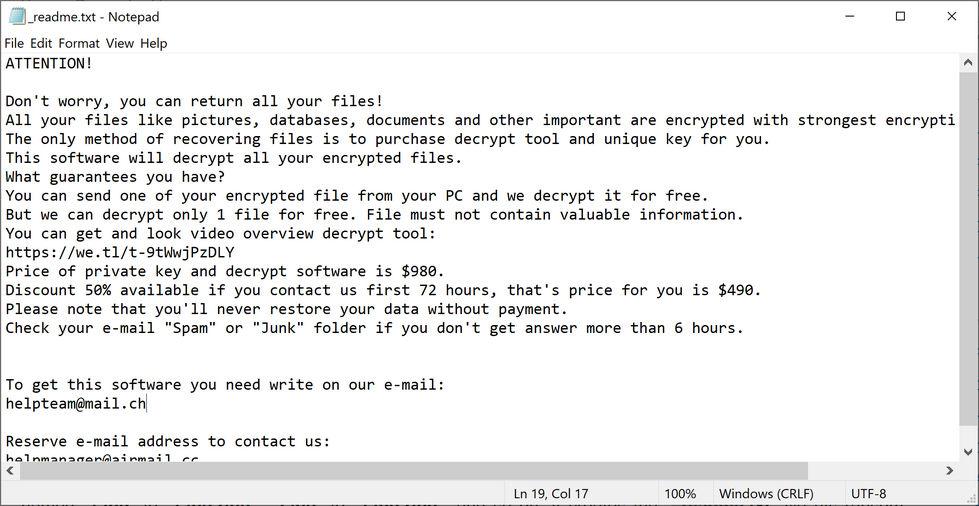The width and height of the screenshot is (979, 506).
Task: Click the vertical scrollbar down arrow
Action: coord(969,453)
